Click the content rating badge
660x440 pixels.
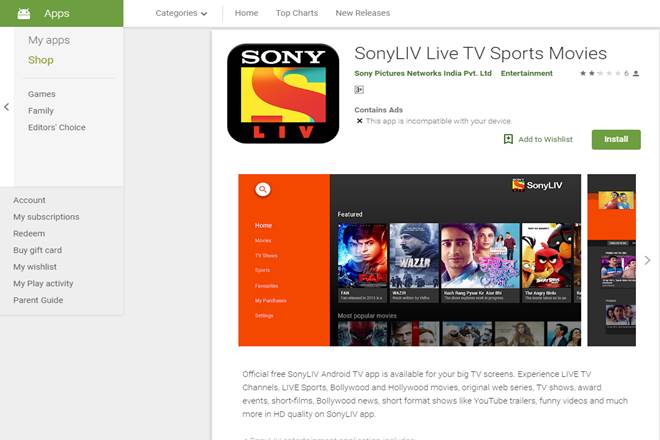(x=359, y=89)
